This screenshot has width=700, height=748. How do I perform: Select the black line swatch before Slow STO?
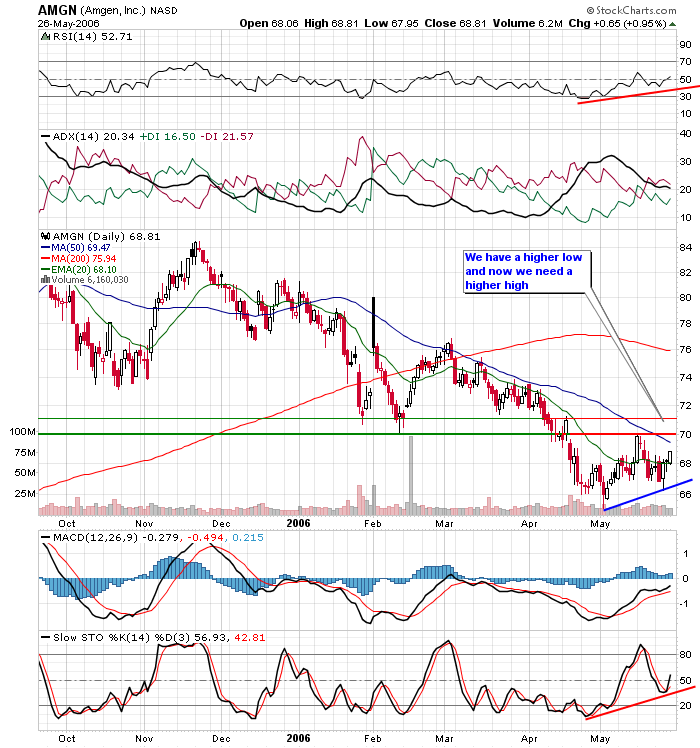point(46,638)
